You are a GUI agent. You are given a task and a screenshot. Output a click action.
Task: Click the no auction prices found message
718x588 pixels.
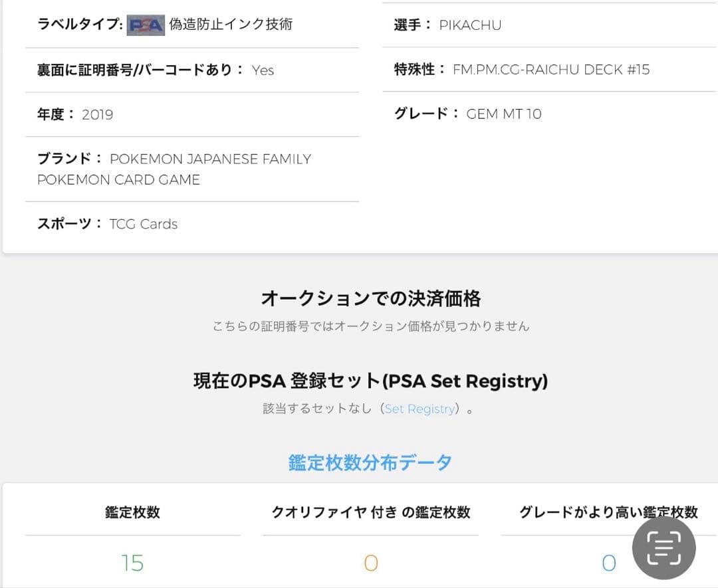(370, 326)
